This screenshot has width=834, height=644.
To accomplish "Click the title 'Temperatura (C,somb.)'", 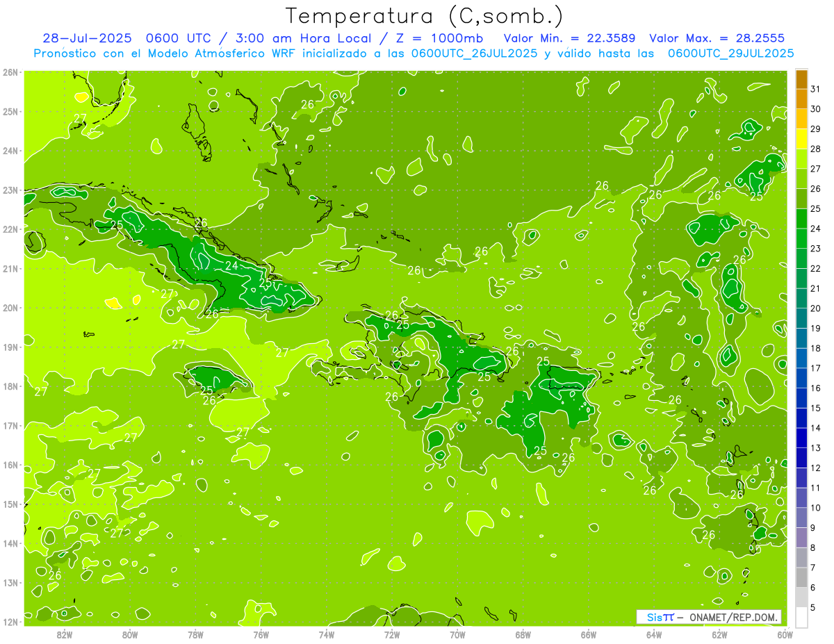I will (x=425, y=16).
